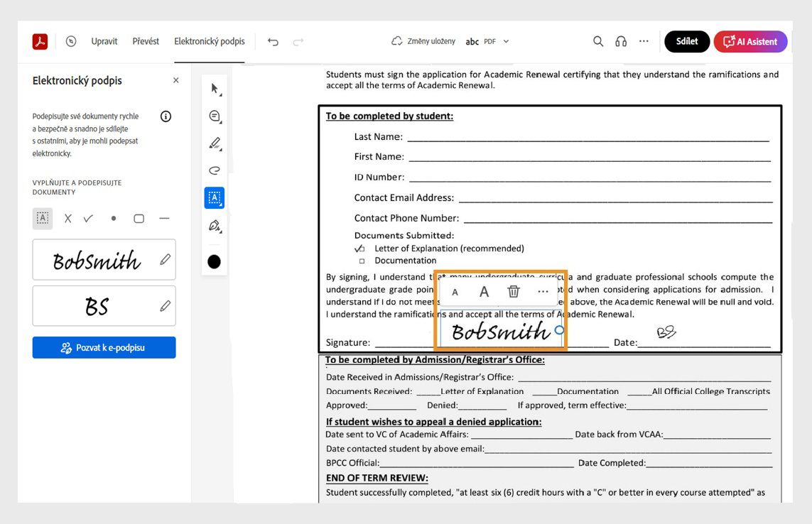Open the Převést menu
Screen dimensions: 812x524
click(146, 41)
